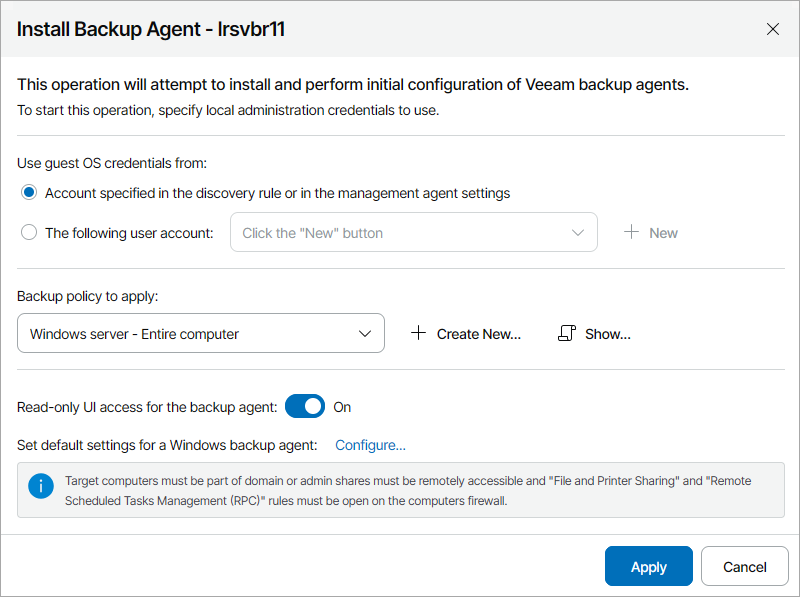Click the blue info icon in the notice
This screenshot has height=597, width=800.
[41, 489]
